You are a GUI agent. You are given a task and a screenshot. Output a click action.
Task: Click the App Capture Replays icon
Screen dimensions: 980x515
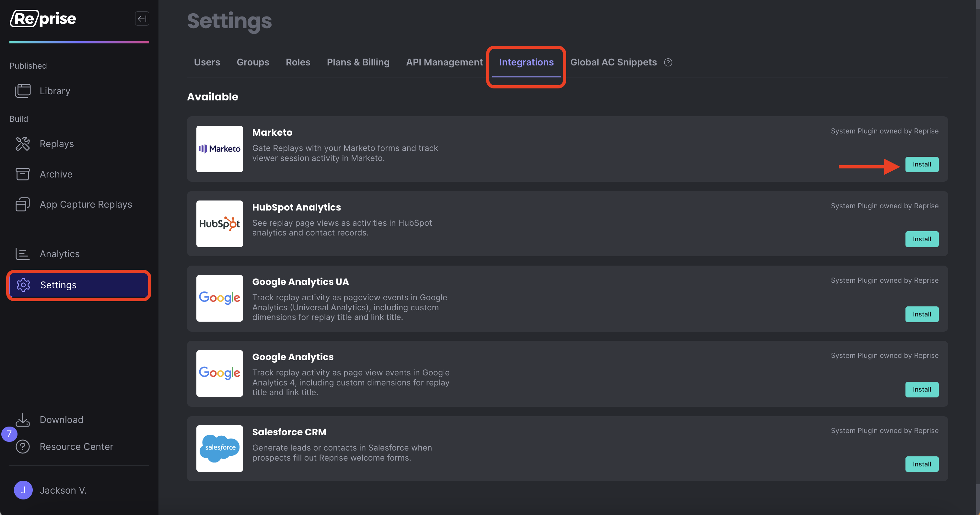pyautogui.click(x=22, y=204)
